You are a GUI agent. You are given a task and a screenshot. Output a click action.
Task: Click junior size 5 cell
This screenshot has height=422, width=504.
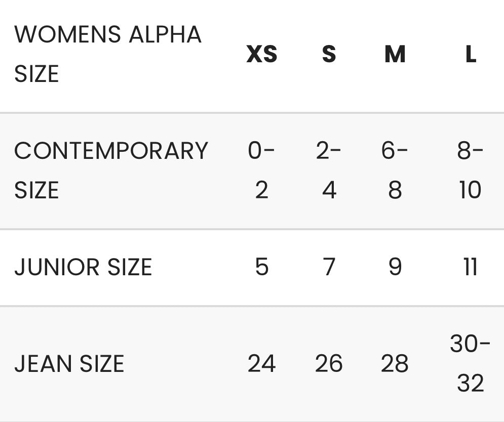coord(261,267)
